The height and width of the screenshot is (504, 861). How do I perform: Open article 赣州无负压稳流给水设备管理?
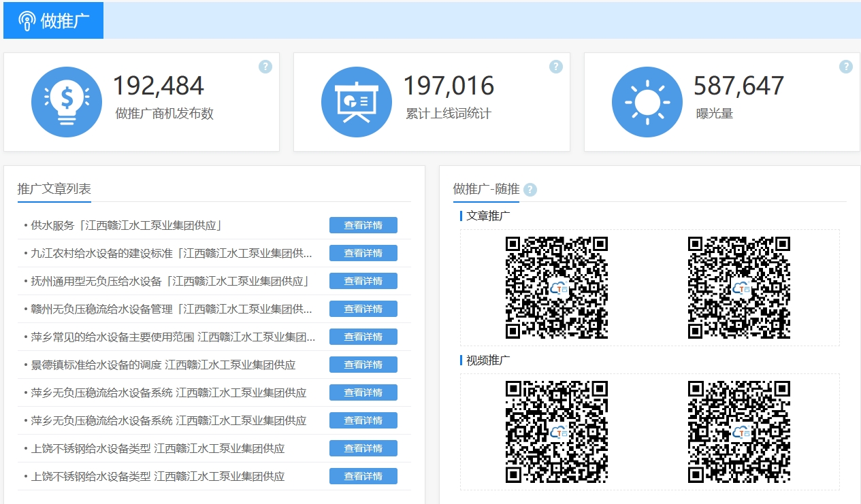(x=172, y=309)
